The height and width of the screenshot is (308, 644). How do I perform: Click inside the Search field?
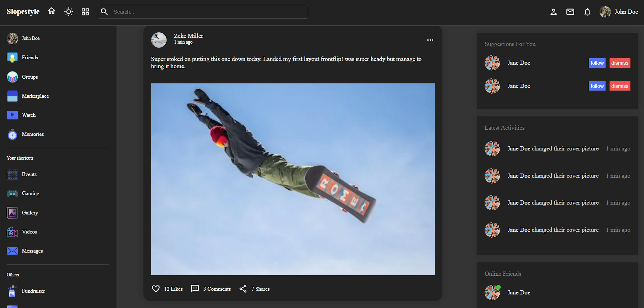pyautogui.click(x=207, y=12)
